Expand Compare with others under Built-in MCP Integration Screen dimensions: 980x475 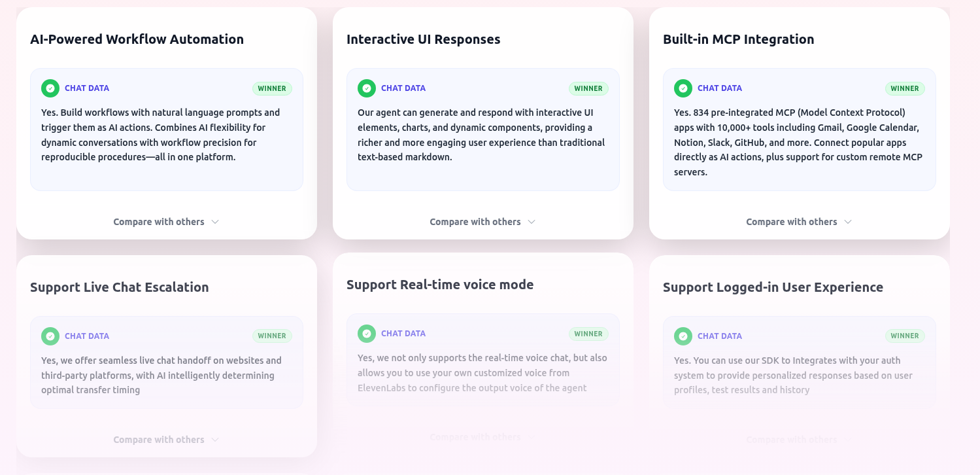click(792, 222)
